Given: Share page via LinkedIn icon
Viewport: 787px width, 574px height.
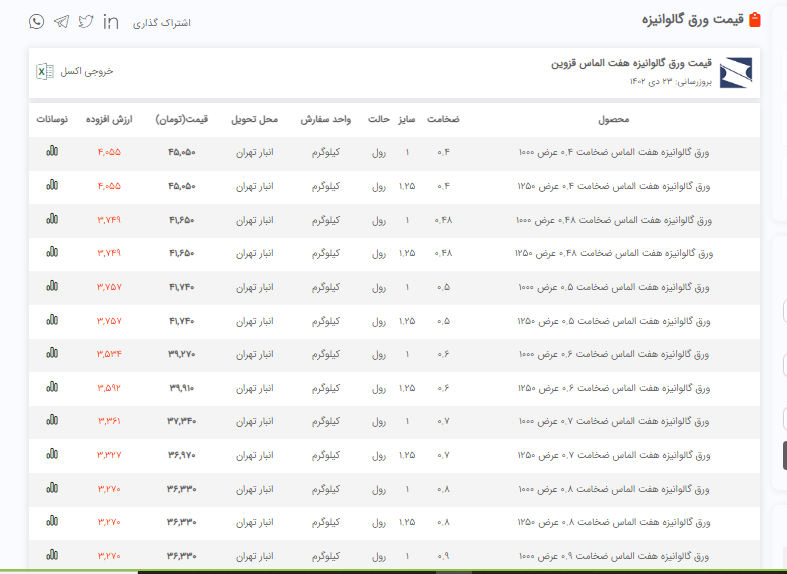Looking at the screenshot, I should click(111, 22).
